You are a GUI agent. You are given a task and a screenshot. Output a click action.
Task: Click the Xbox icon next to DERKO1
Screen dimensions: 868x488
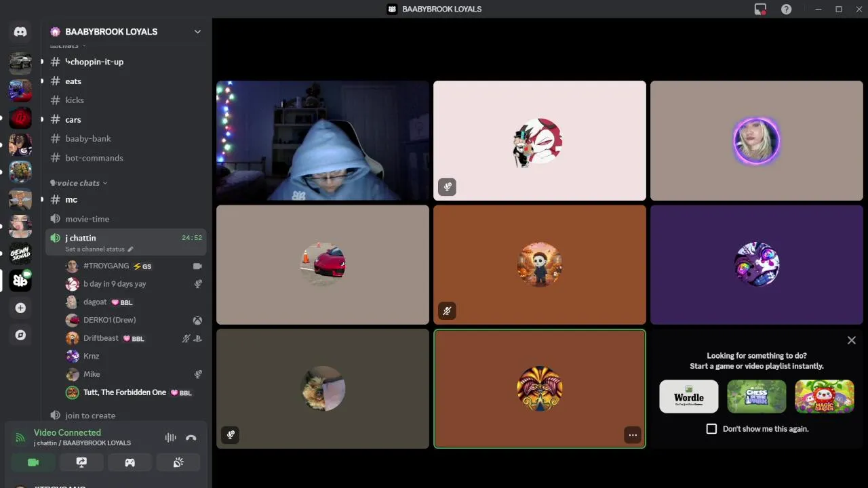pyautogui.click(x=197, y=320)
